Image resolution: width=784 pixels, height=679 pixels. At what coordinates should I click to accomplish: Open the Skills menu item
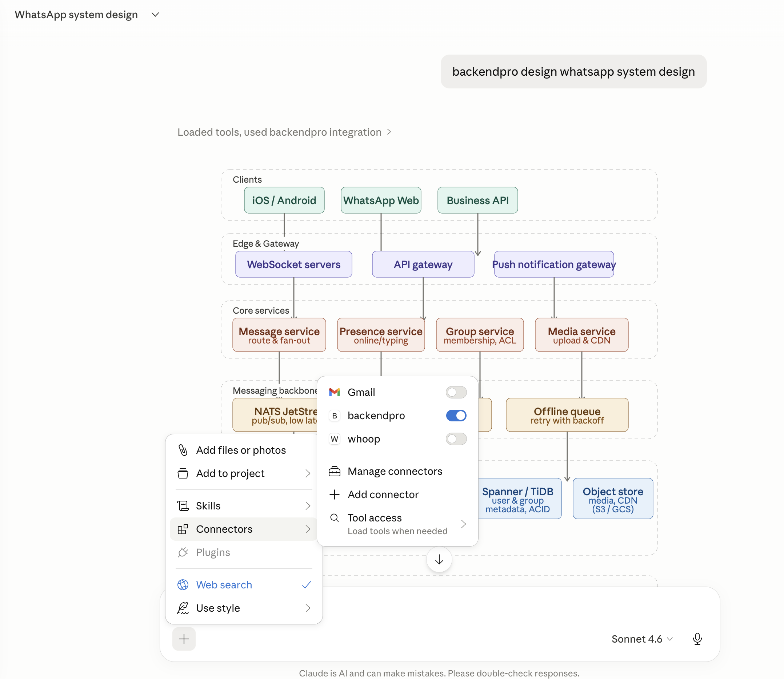(244, 506)
